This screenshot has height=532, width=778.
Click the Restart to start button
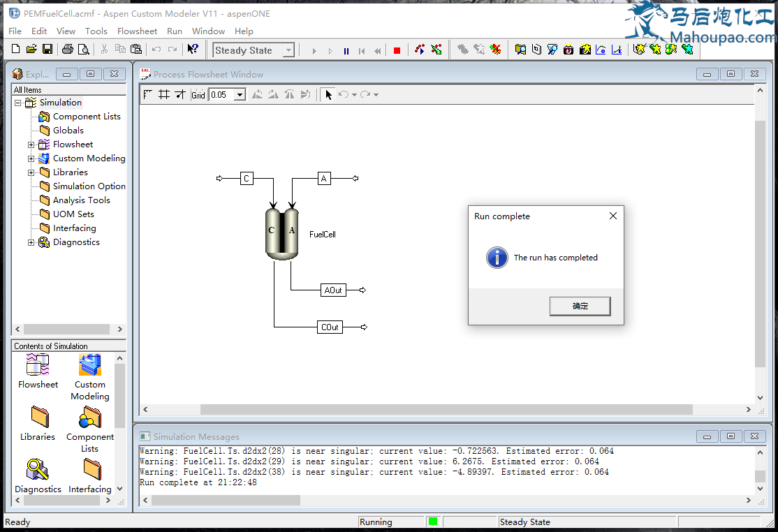pyautogui.click(x=362, y=50)
